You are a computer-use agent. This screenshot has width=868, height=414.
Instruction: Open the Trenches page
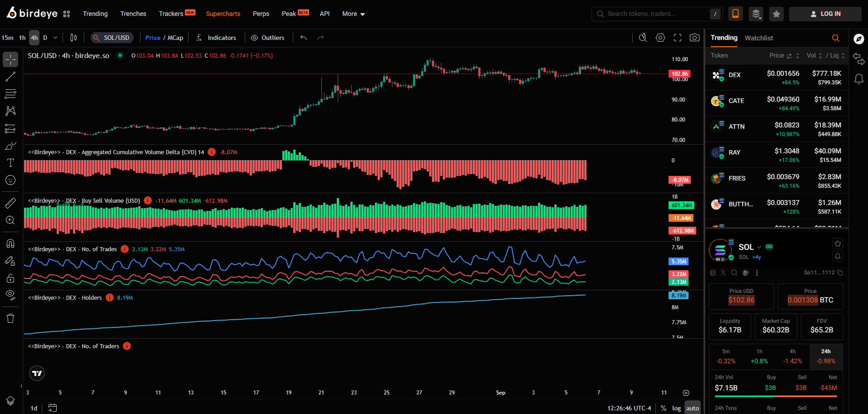coord(133,14)
